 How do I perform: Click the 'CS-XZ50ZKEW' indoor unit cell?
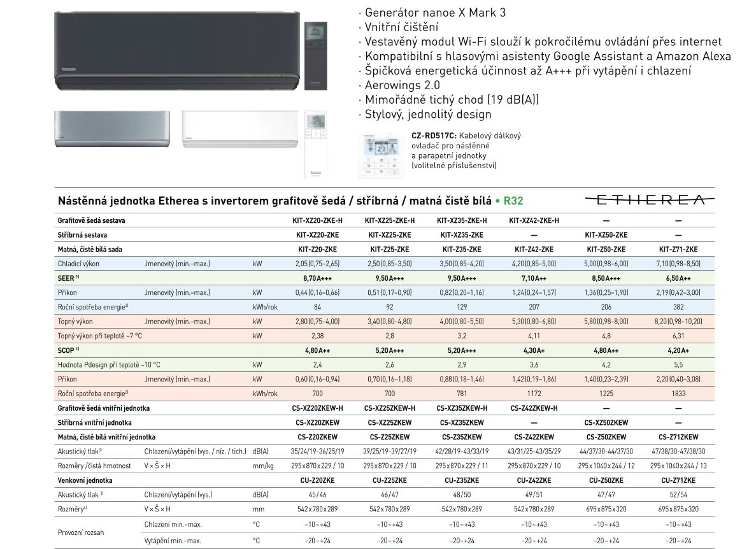pos(606,423)
